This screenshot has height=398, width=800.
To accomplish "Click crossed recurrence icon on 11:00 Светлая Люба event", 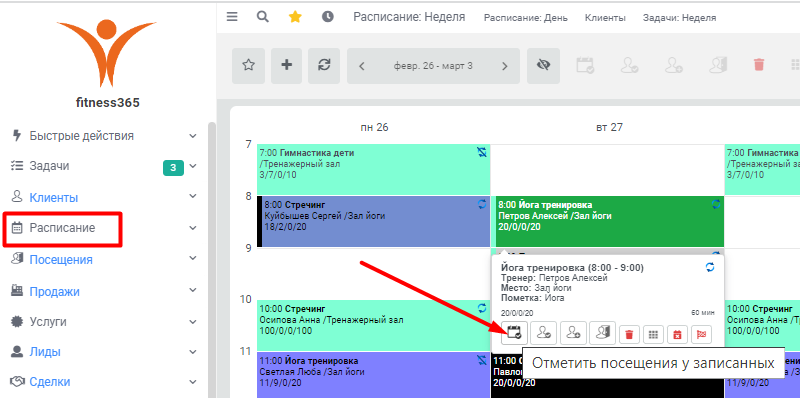I will (482, 360).
